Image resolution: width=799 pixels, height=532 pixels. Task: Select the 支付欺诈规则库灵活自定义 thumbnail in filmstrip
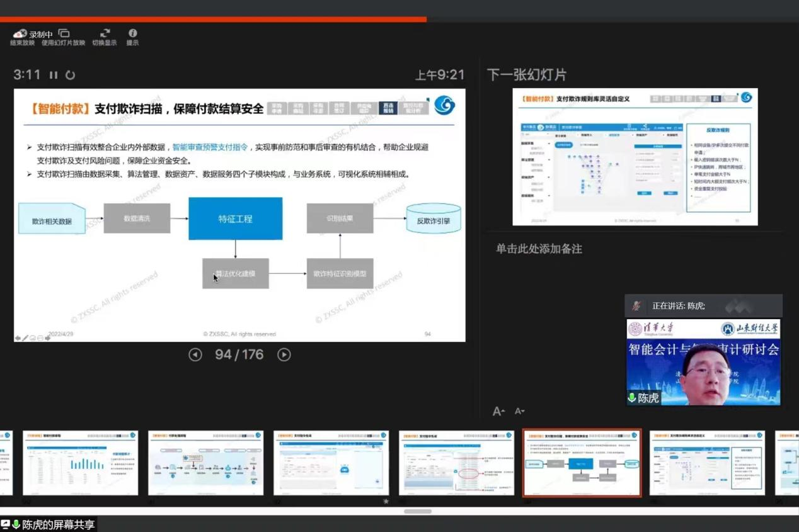[707, 463]
